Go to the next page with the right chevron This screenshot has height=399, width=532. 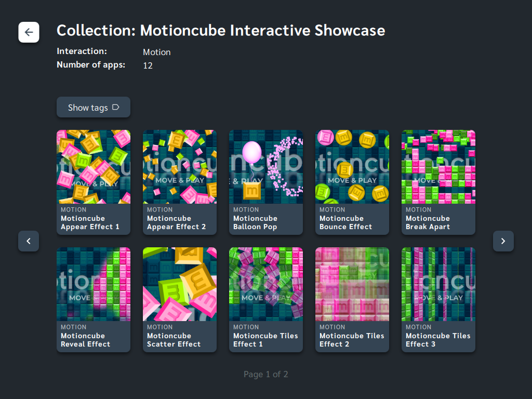coord(503,241)
